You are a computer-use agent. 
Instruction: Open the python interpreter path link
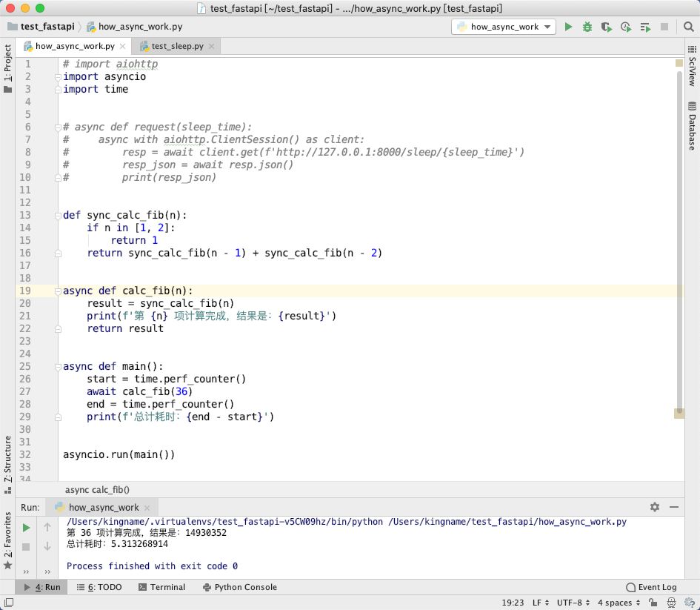point(224,522)
